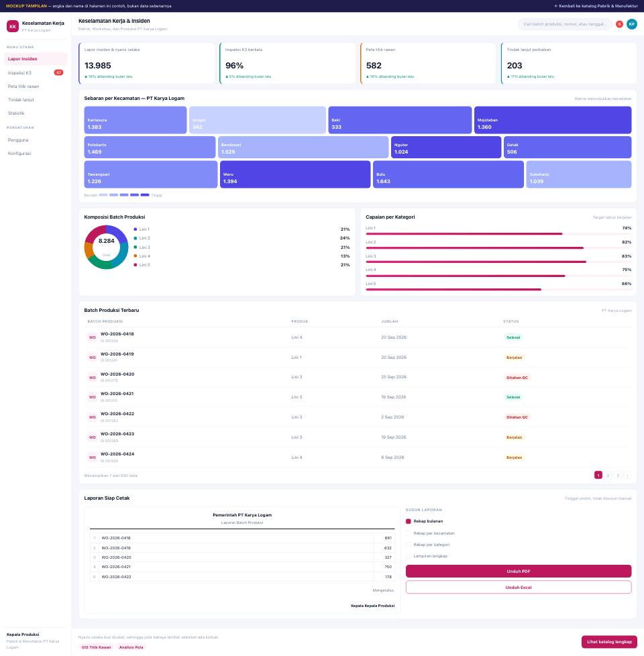Viewport: 644px width, 656px height.
Task: Select page 2 in batch table pagination
Action: [x=608, y=476]
